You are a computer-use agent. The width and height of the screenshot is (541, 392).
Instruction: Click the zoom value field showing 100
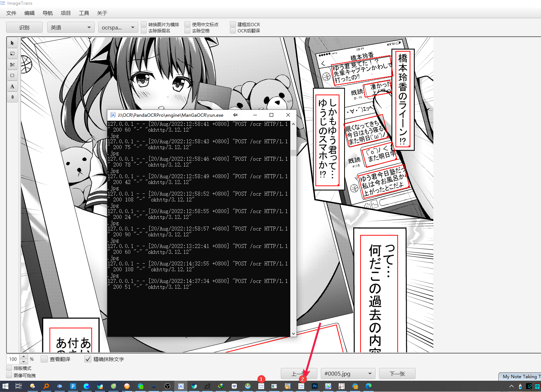click(13, 359)
